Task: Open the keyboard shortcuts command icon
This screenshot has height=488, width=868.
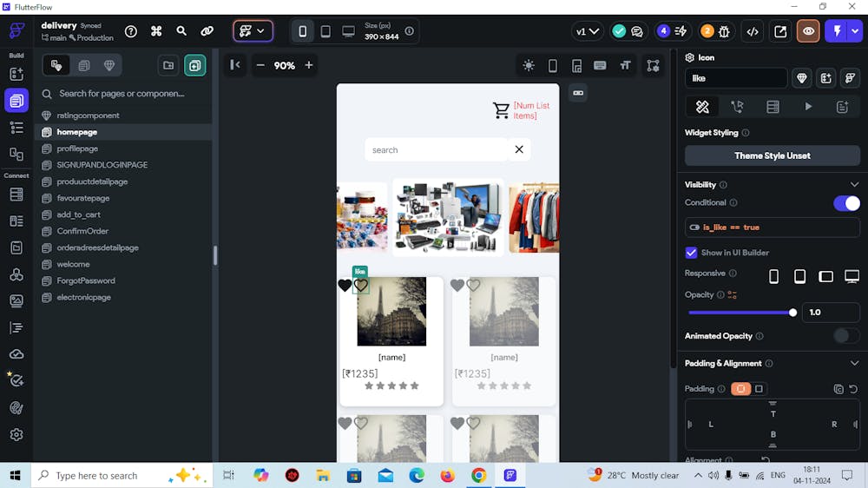Action: [x=156, y=31]
